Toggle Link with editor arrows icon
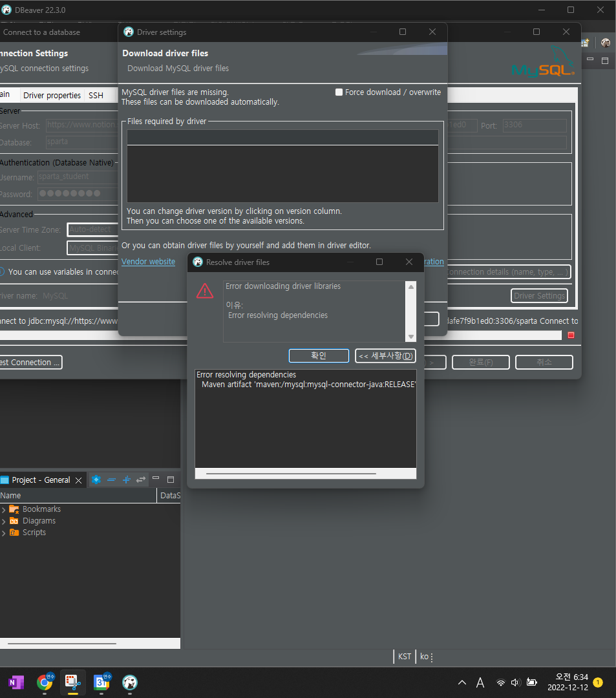Viewport: 616px width, 698px height. click(x=141, y=480)
